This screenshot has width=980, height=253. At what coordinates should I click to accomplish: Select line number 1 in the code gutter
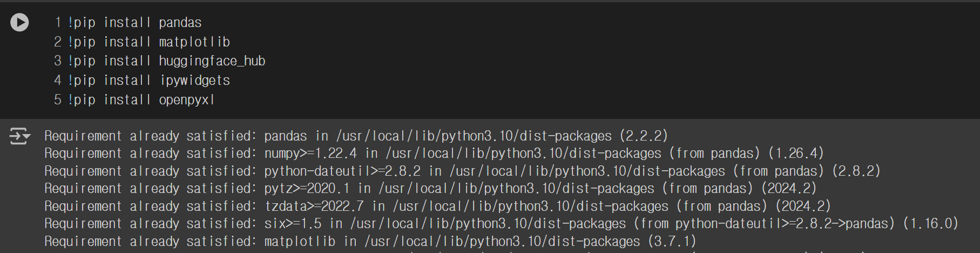pos(58,22)
